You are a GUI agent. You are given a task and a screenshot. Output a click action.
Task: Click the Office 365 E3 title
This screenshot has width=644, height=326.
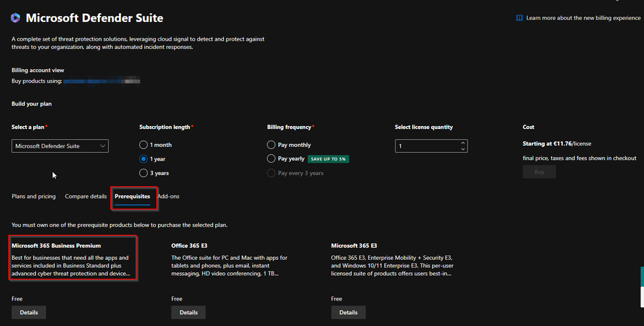pos(189,245)
